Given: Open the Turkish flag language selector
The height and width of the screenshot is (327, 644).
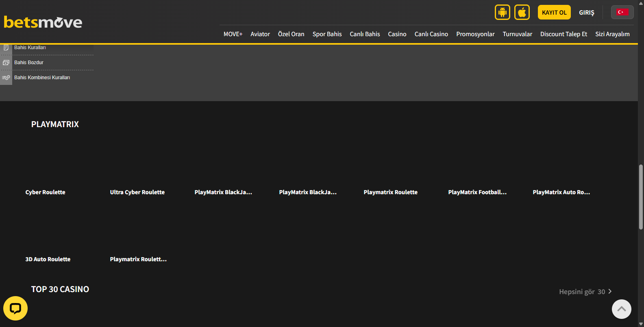Looking at the screenshot, I should [x=622, y=12].
